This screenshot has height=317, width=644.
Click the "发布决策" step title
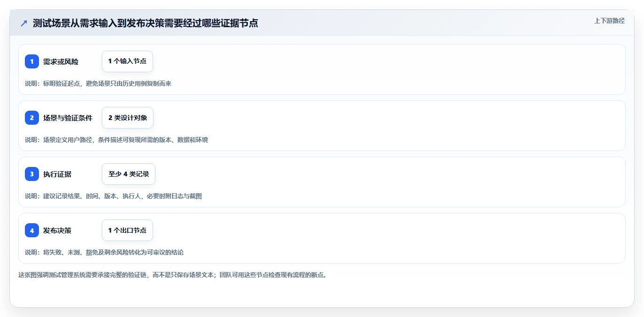[57, 231]
